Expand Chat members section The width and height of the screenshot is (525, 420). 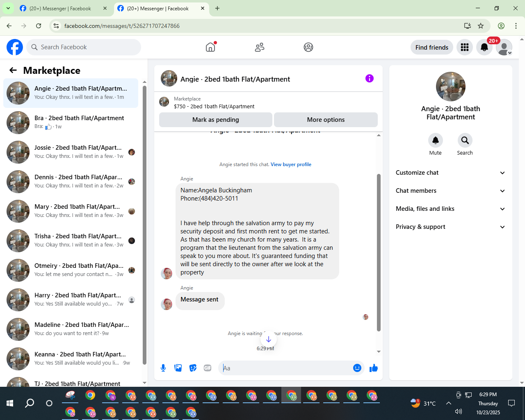(x=450, y=191)
